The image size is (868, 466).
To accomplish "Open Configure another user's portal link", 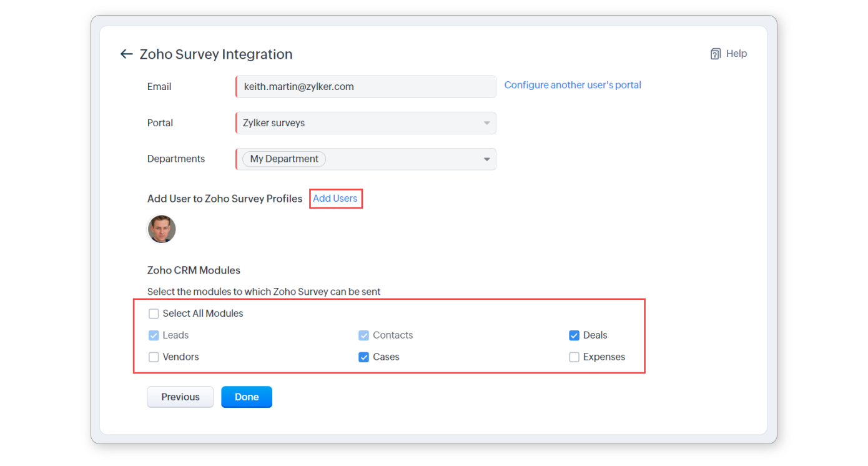I will click(x=573, y=85).
